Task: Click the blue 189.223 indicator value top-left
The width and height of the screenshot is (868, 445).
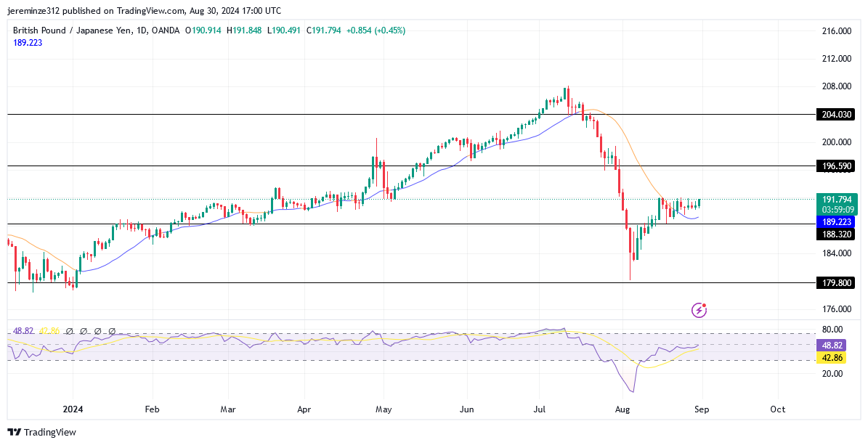Action: pyautogui.click(x=28, y=43)
